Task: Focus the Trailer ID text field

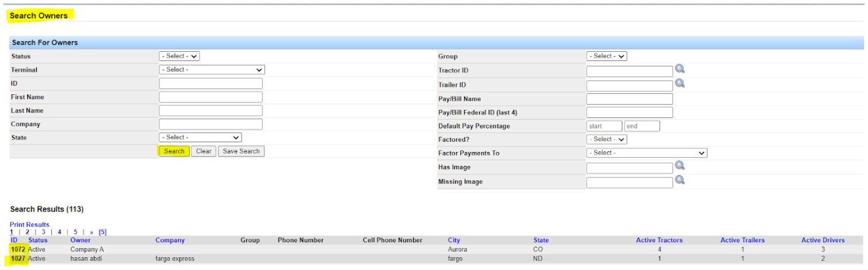Action: point(629,86)
